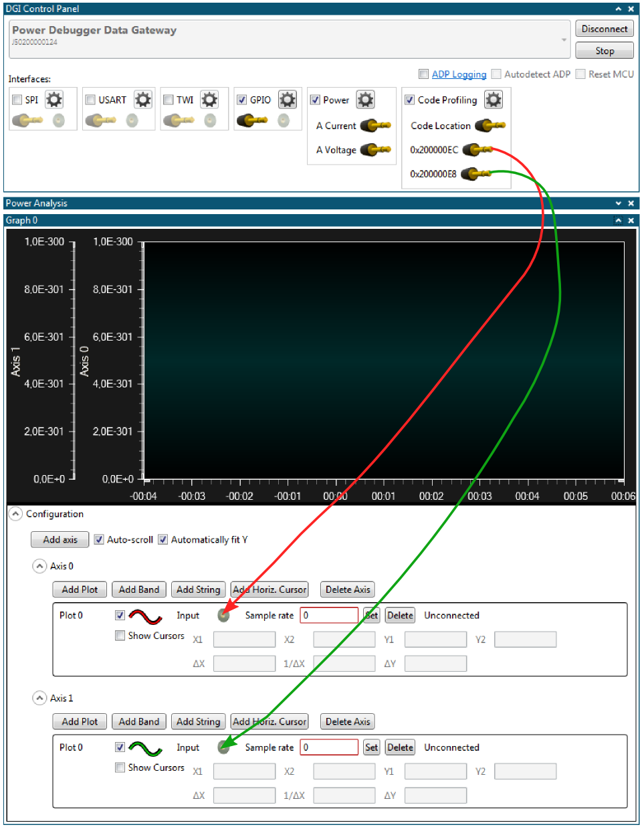Click Add String under Axis 0
644x827 pixels.
[198, 589]
